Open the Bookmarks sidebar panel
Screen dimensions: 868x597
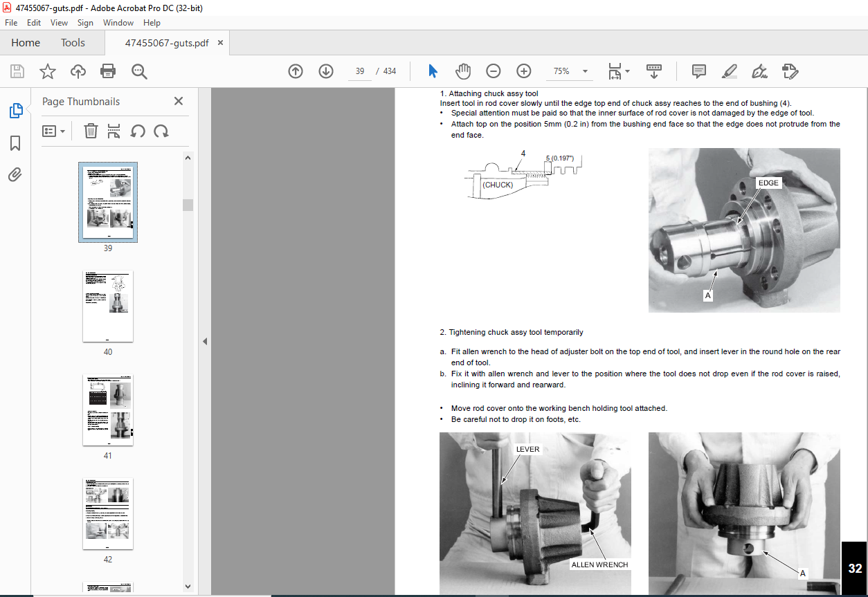[x=15, y=143]
